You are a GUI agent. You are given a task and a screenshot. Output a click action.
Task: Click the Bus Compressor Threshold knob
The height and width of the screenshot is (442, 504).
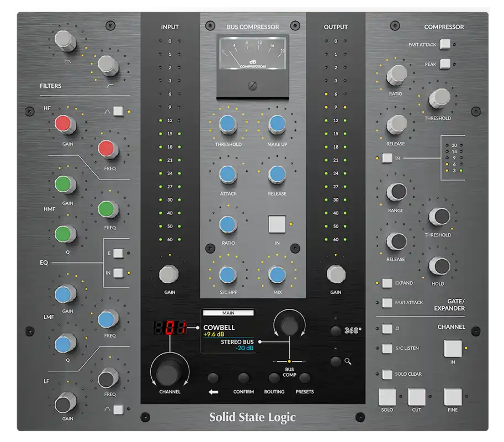pos(228,125)
